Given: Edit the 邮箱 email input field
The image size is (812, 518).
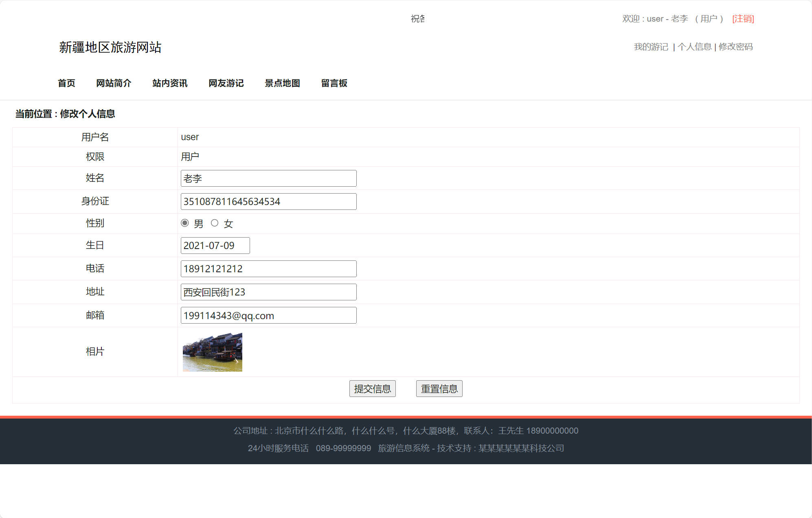Looking at the screenshot, I should [268, 315].
